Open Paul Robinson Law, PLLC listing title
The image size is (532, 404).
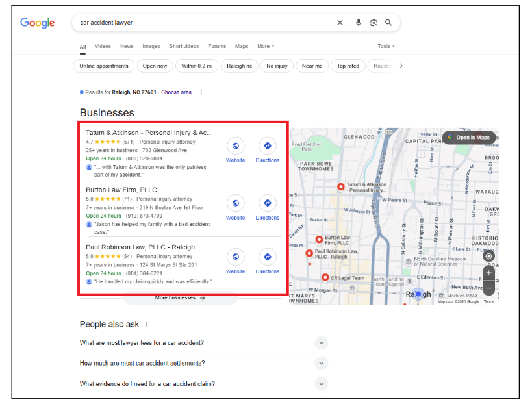tap(140, 247)
